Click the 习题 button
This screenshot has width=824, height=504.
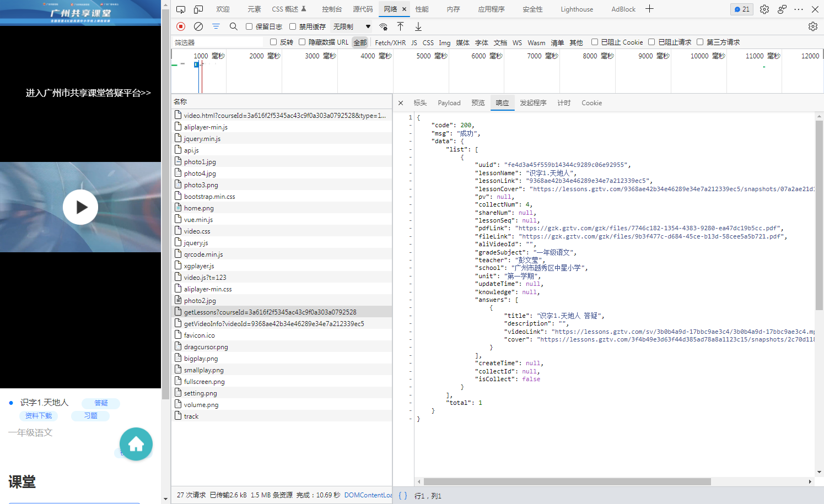coord(90,416)
